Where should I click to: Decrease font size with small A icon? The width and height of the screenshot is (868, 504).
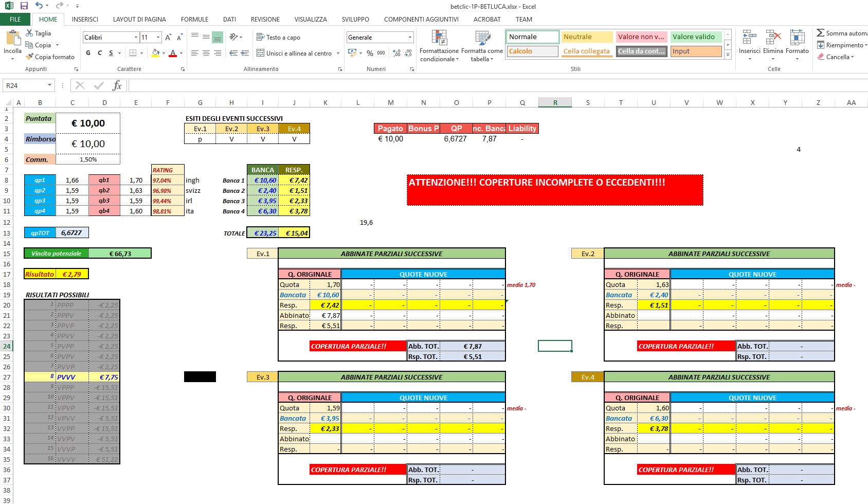click(179, 37)
